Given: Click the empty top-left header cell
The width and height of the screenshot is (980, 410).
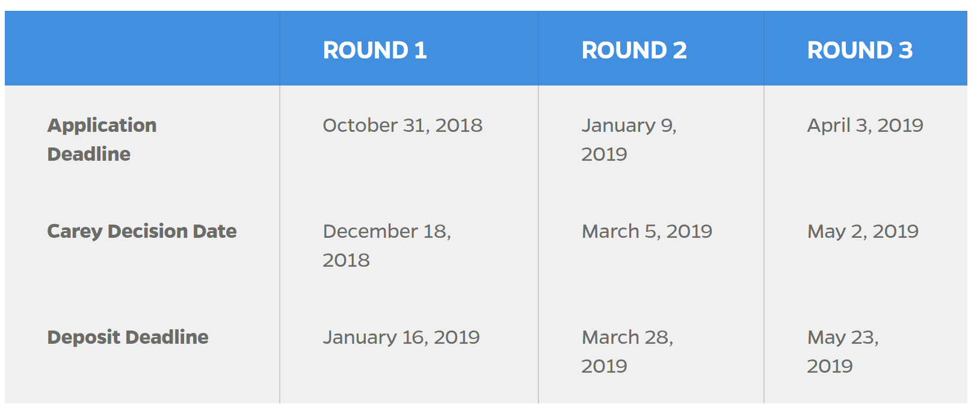Looking at the screenshot, I should pos(142,48).
